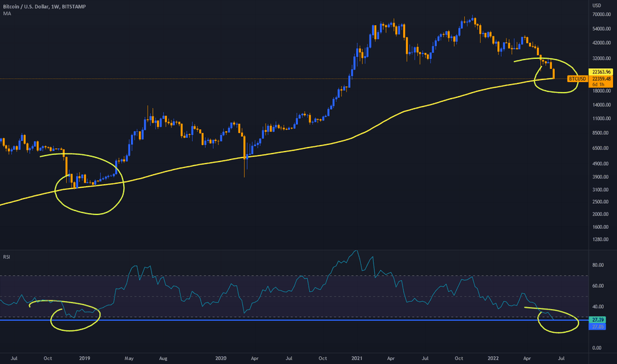Click the orange BTCUSD symbol tag

[x=577, y=79]
